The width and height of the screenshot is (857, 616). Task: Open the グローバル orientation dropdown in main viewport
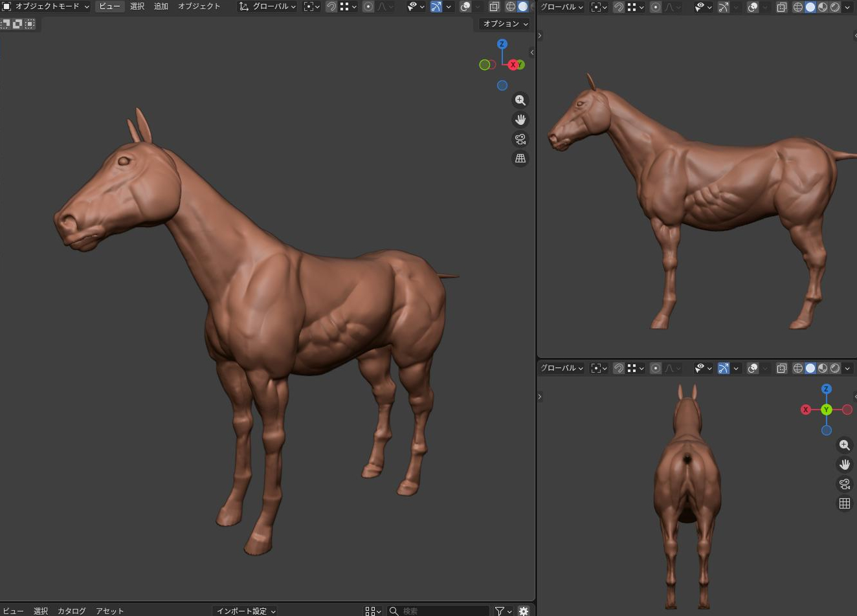(x=267, y=6)
